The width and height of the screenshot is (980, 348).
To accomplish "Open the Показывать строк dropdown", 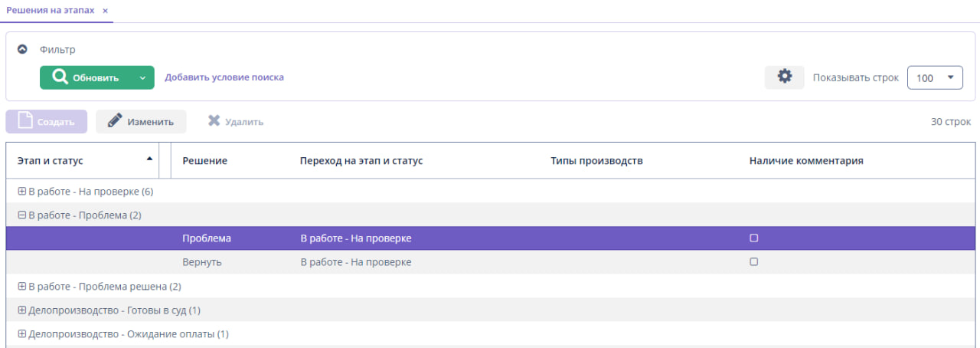I will (935, 77).
